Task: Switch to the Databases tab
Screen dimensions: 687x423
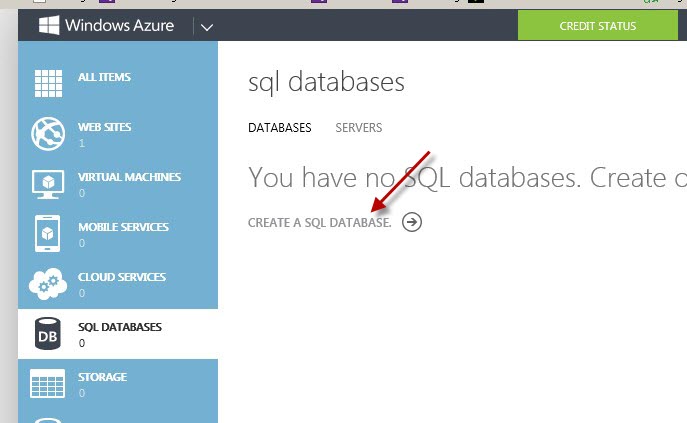Action: (x=280, y=128)
